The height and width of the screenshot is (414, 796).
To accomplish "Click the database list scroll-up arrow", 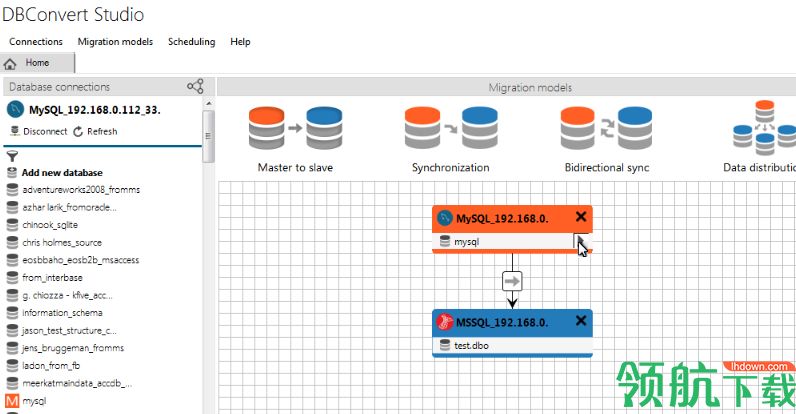I will point(209,103).
